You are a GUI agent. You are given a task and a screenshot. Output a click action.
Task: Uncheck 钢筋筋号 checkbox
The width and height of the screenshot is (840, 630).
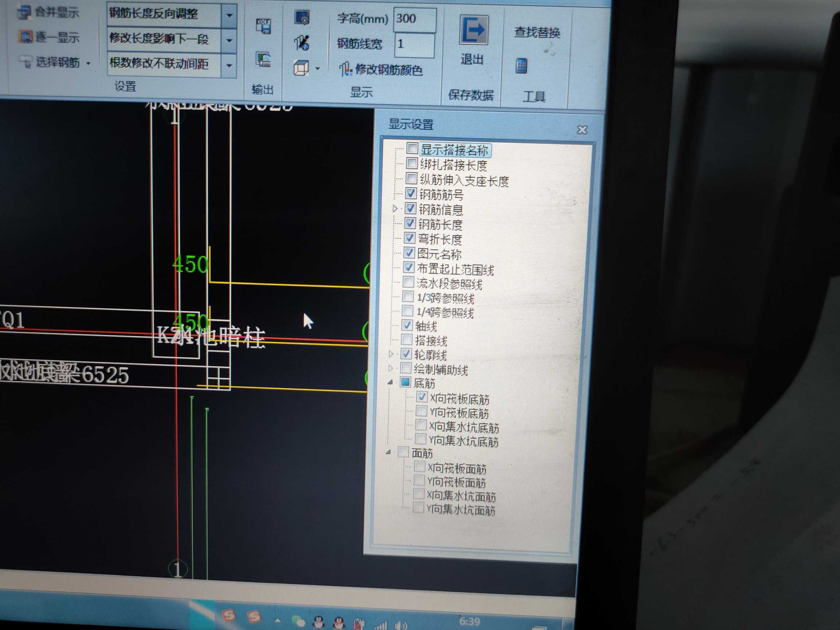pyautogui.click(x=411, y=193)
